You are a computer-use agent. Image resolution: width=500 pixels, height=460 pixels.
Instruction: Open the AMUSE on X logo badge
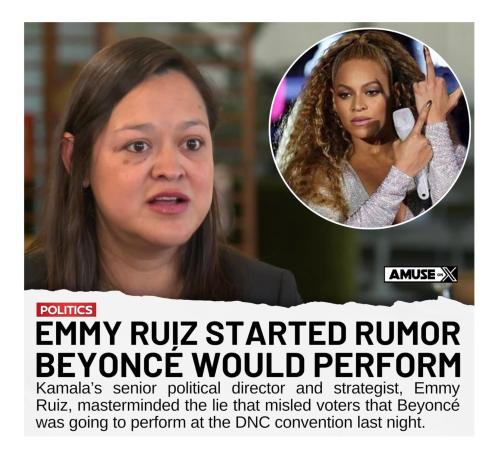pyautogui.click(x=421, y=274)
